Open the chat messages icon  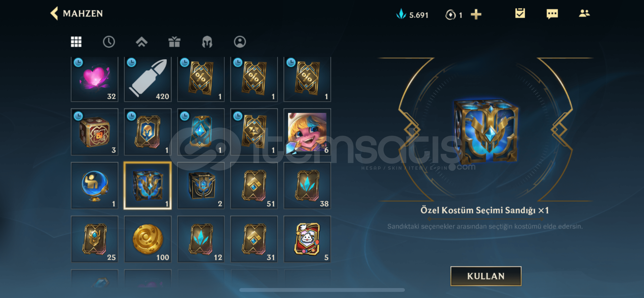tap(552, 14)
